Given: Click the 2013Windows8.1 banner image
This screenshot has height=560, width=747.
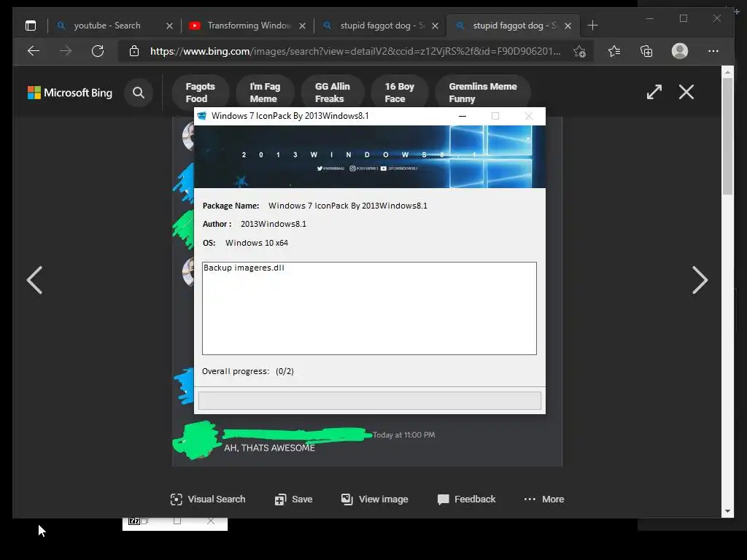Looking at the screenshot, I should pos(370,157).
